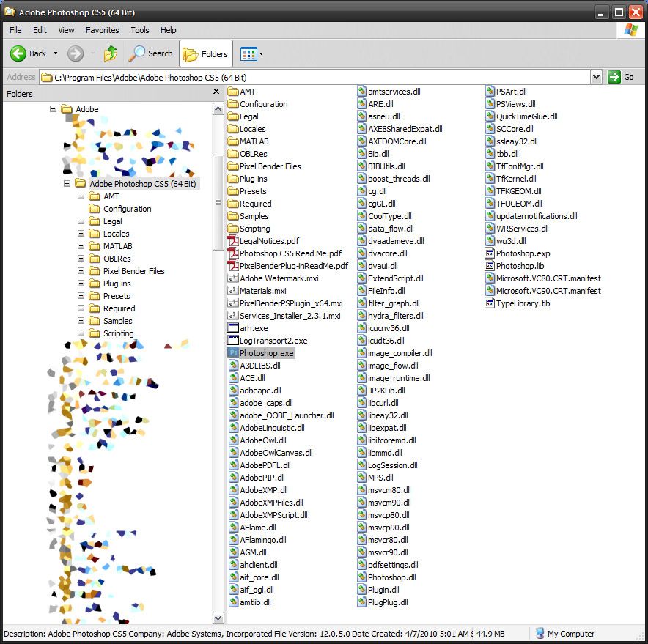This screenshot has height=644, width=648.
Task: Open the View menu
Action: click(x=66, y=30)
